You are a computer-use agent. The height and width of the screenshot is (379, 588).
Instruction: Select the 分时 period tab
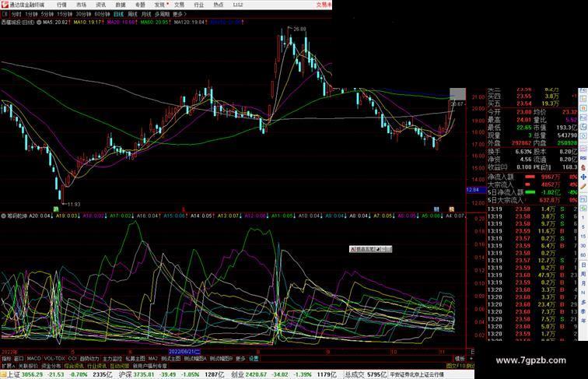tap(16, 14)
